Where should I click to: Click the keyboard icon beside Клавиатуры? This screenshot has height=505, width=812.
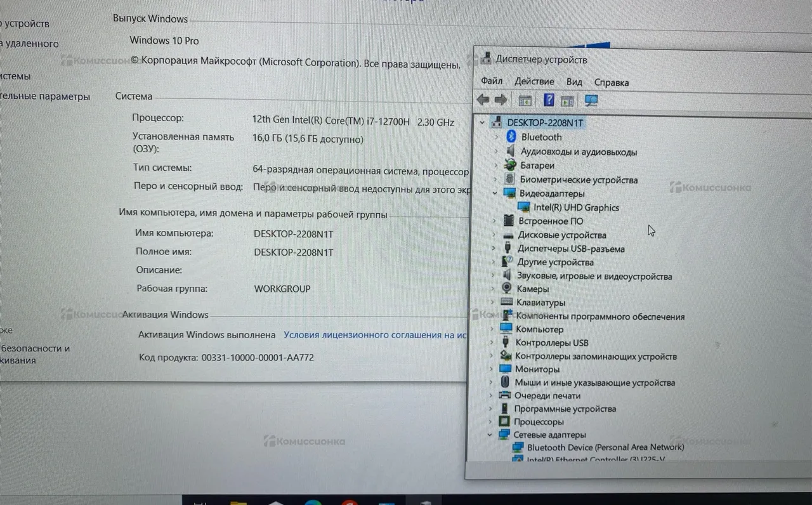[506, 302]
